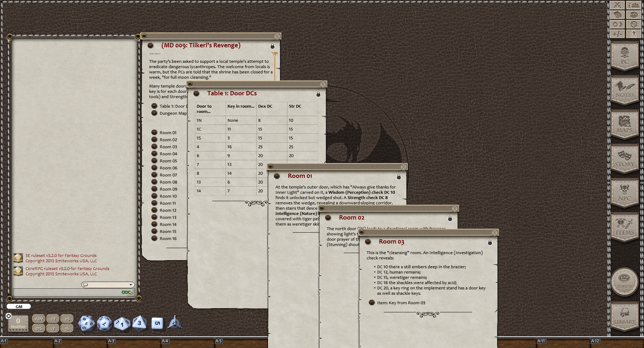Screen dimensions: 644x348
Task: Switch to hotkey tab A-2
Action: coord(57,341)
